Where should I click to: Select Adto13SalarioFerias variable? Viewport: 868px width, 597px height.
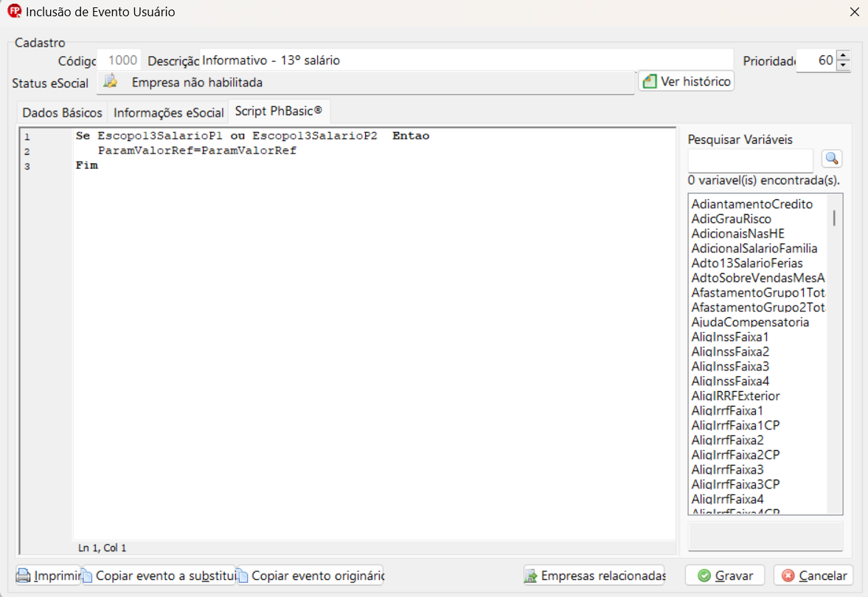(x=747, y=263)
